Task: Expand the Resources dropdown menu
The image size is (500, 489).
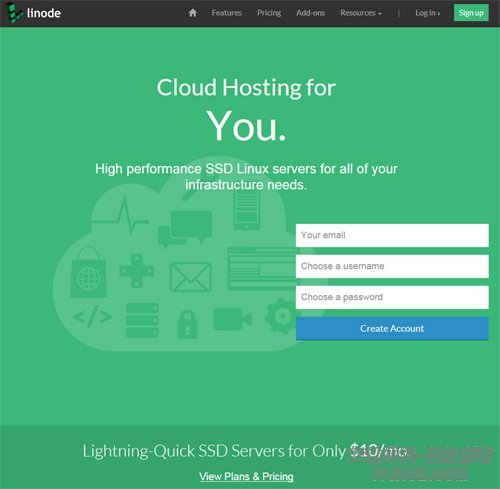Action: point(361,13)
